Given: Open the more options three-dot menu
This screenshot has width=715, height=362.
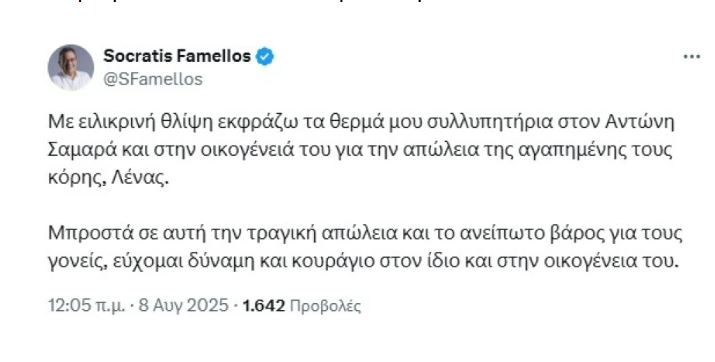Looking at the screenshot, I should [691, 57].
